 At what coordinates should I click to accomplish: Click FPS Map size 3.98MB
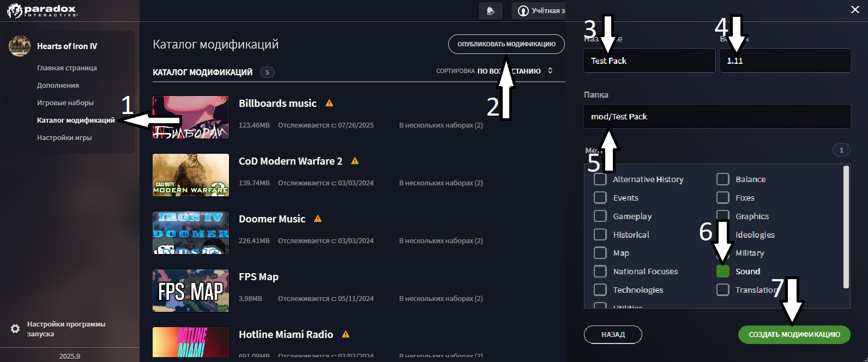click(x=250, y=299)
